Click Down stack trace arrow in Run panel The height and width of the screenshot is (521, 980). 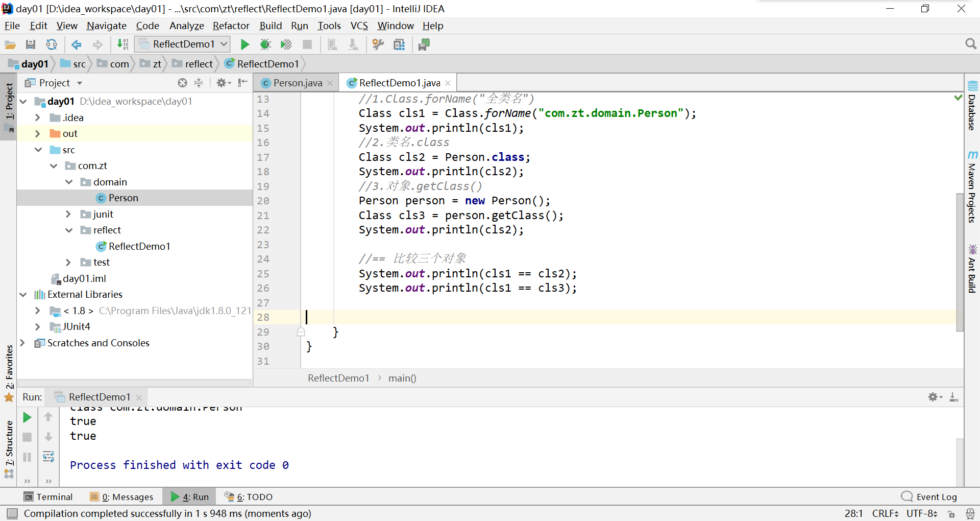[x=48, y=437]
